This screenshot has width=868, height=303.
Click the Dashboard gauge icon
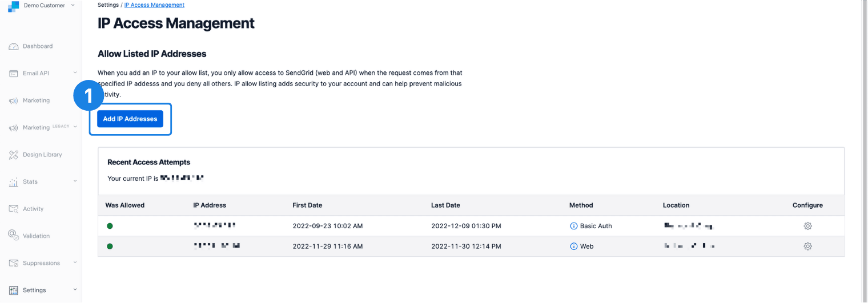pyautogui.click(x=14, y=46)
